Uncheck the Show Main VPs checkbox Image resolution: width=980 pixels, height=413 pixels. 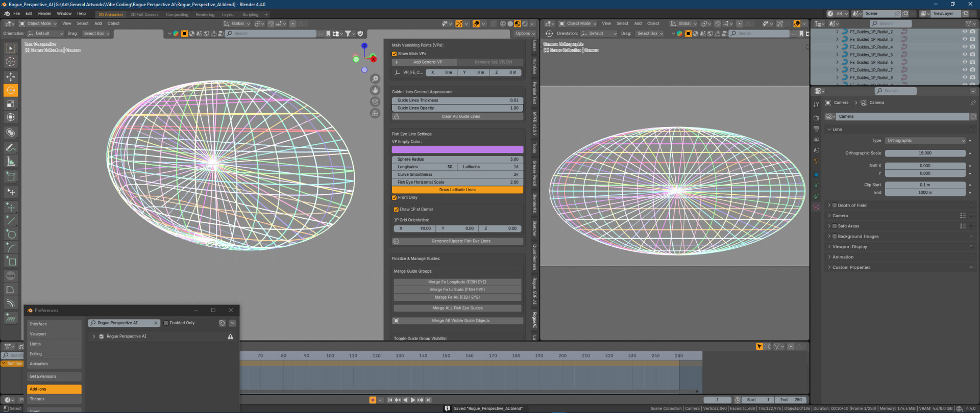click(395, 54)
